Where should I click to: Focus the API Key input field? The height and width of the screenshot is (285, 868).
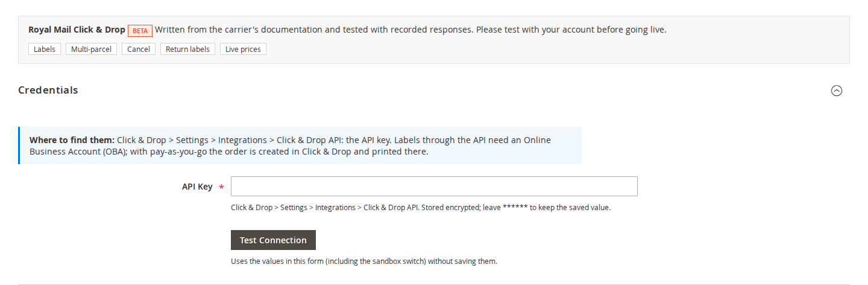click(434, 186)
